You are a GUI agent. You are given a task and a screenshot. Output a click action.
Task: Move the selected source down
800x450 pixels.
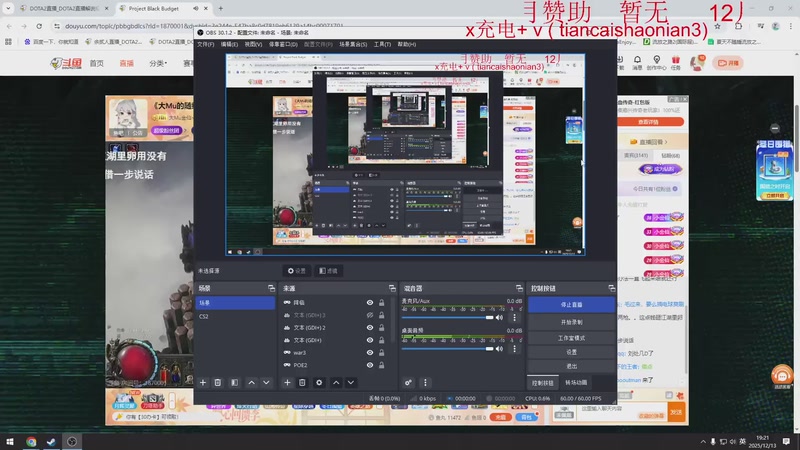tap(351, 383)
